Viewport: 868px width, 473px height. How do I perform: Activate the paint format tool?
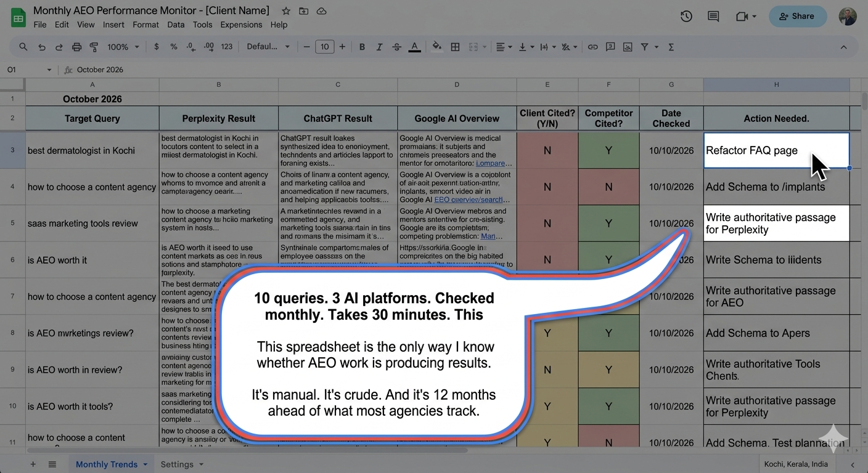[x=94, y=47]
